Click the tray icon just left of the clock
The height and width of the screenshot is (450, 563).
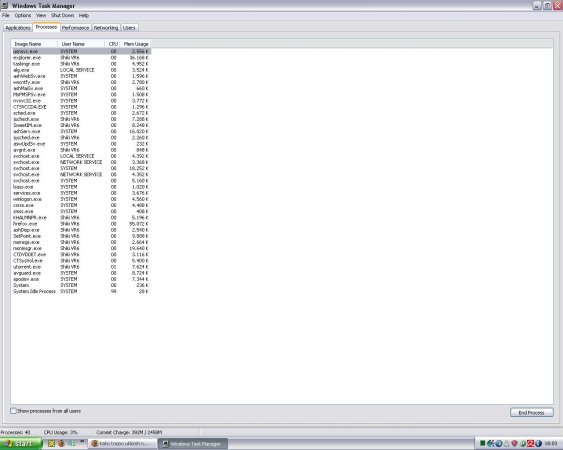pos(539,444)
